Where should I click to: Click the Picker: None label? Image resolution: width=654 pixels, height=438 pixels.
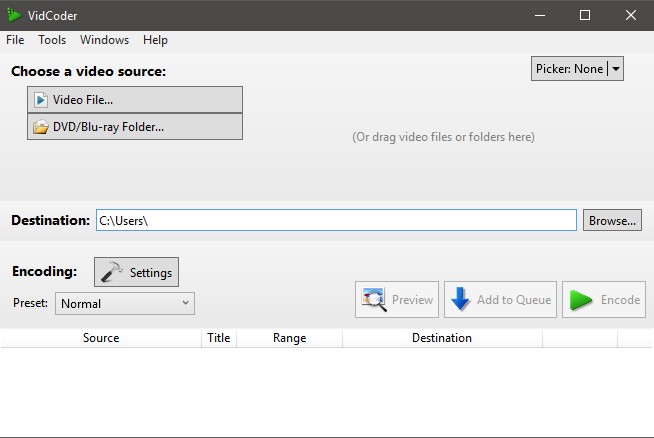click(569, 69)
